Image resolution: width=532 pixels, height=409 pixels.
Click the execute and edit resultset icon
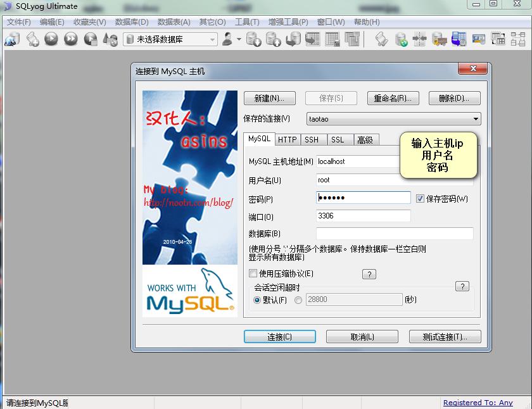coord(91,39)
